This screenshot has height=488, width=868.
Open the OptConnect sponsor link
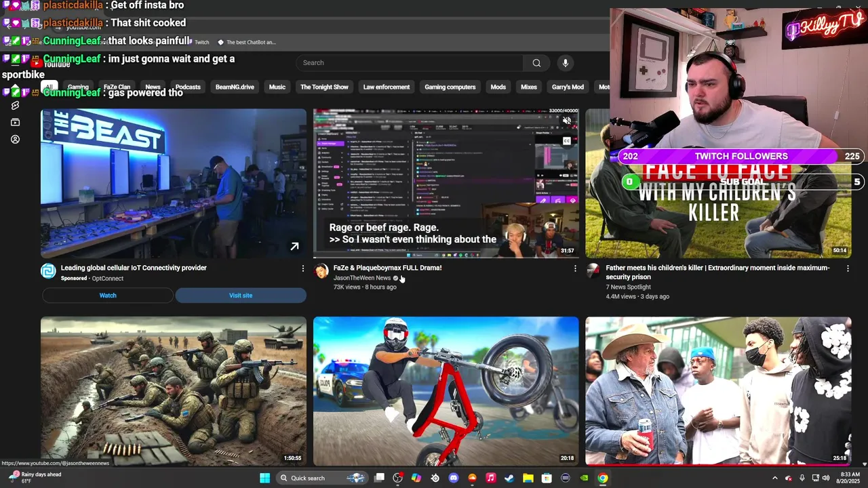coord(108,279)
